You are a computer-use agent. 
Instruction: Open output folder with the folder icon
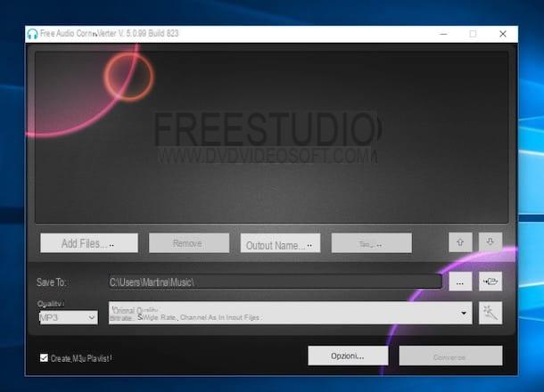tap(490, 282)
